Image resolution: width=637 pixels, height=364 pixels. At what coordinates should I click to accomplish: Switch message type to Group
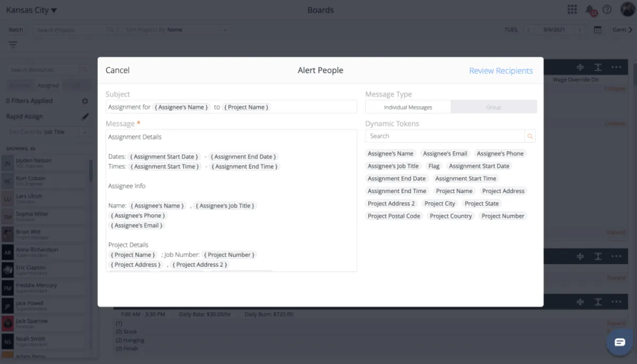[x=493, y=107]
